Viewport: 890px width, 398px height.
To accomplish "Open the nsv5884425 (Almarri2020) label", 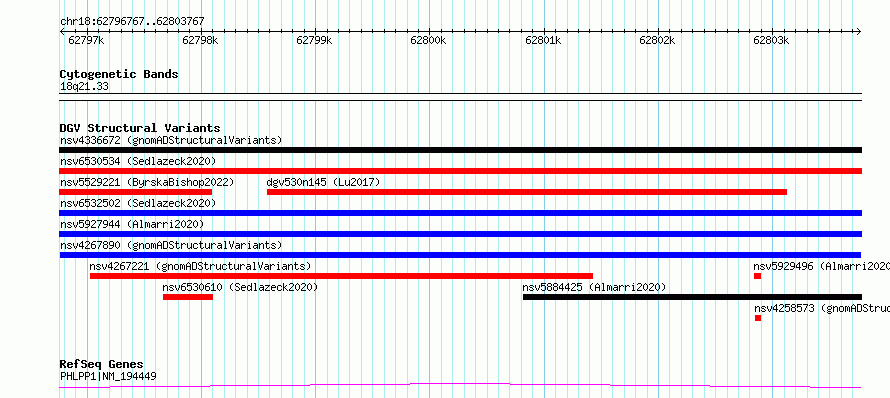I will [594, 287].
